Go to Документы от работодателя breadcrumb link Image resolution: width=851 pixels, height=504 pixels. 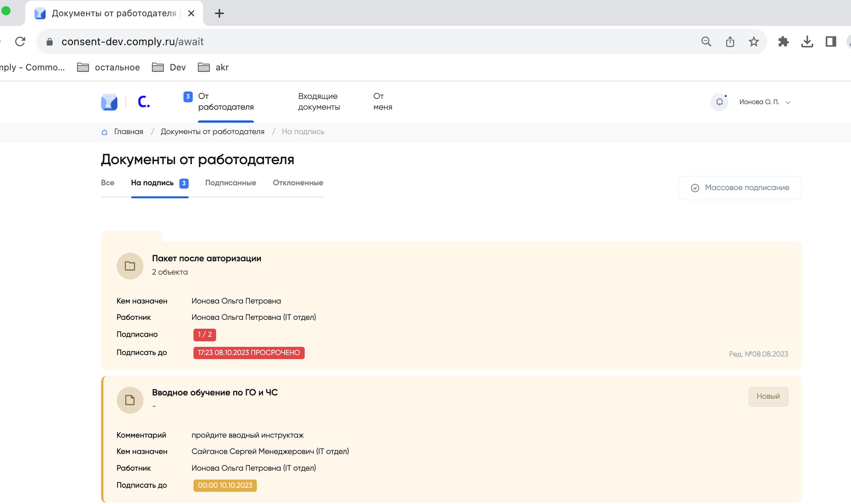tap(212, 132)
